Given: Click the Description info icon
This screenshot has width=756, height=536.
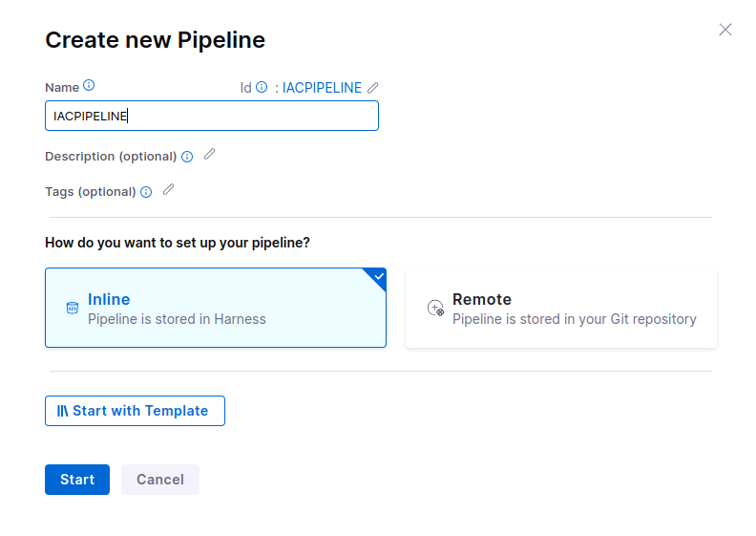Looking at the screenshot, I should (x=187, y=157).
